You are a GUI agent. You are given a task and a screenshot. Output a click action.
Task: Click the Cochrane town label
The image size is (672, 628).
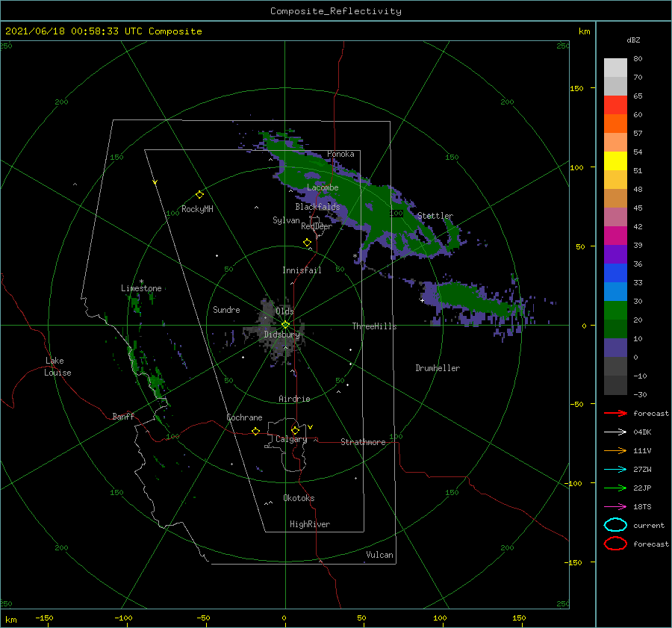pyautogui.click(x=244, y=417)
